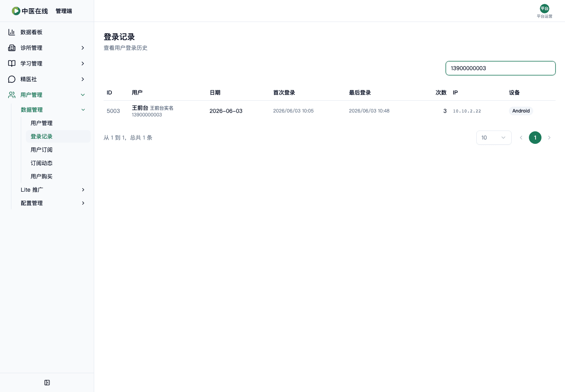565x392 pixels.
Task: Click the Android device tag
Action: coord(521,111)
